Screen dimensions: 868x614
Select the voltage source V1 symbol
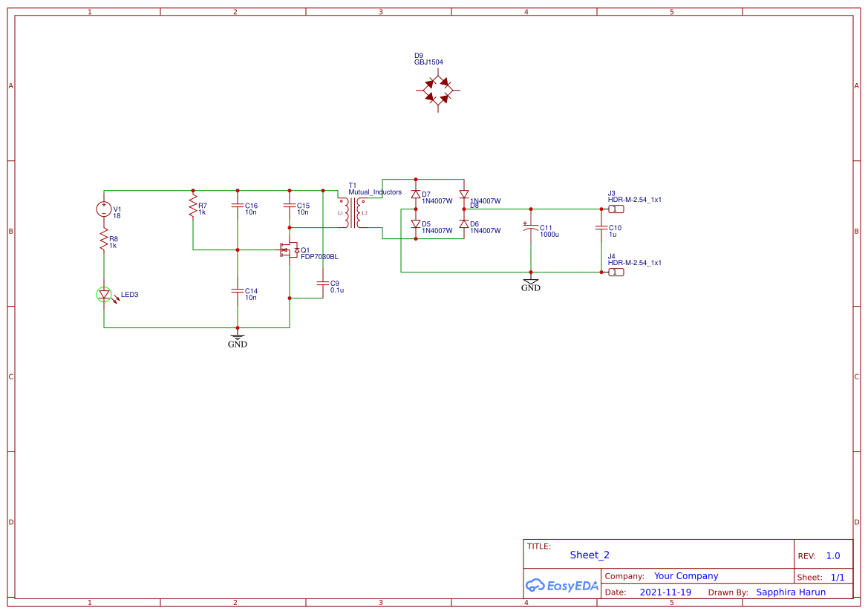pyautogui.click(x=102, y=210)
